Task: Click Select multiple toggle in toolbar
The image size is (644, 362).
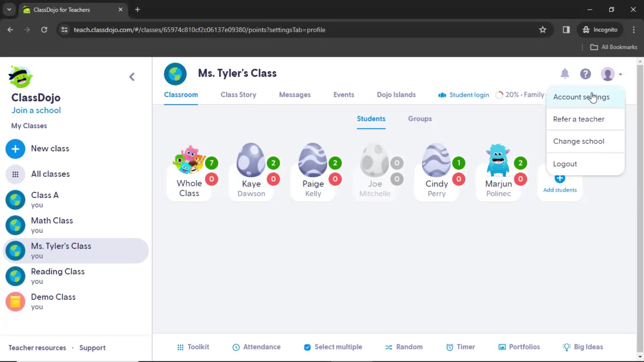Action: click(334, 347)
